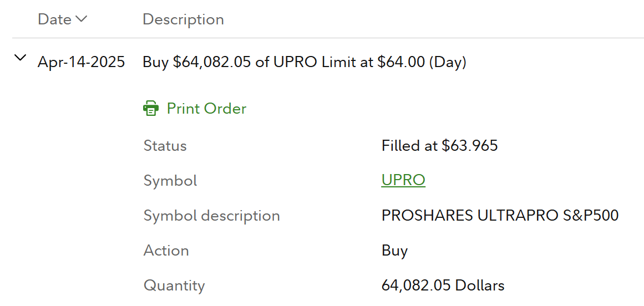Click the Symbol field label
Screen dimensions: 644x306
coord(170,181)
